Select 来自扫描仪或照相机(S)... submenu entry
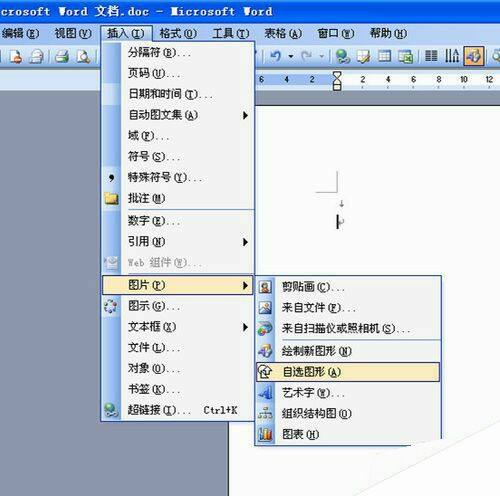Viewport: 500px width, 496px height. [x=348, y=329]
